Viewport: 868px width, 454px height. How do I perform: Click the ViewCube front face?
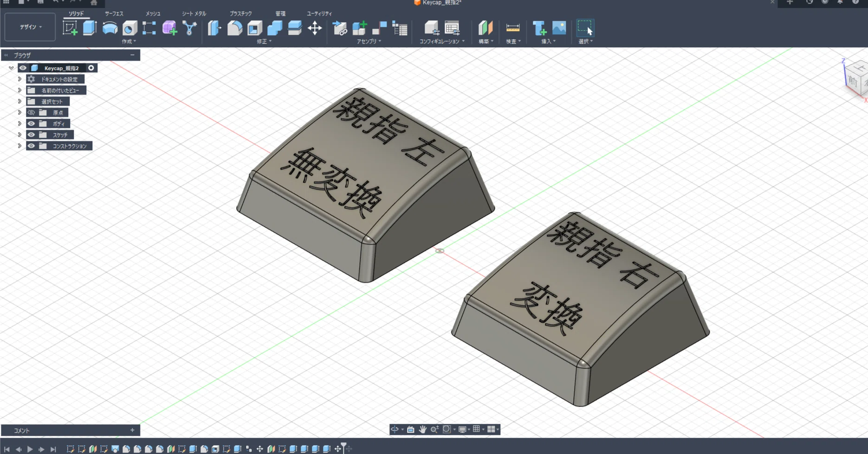click(853, 81)
